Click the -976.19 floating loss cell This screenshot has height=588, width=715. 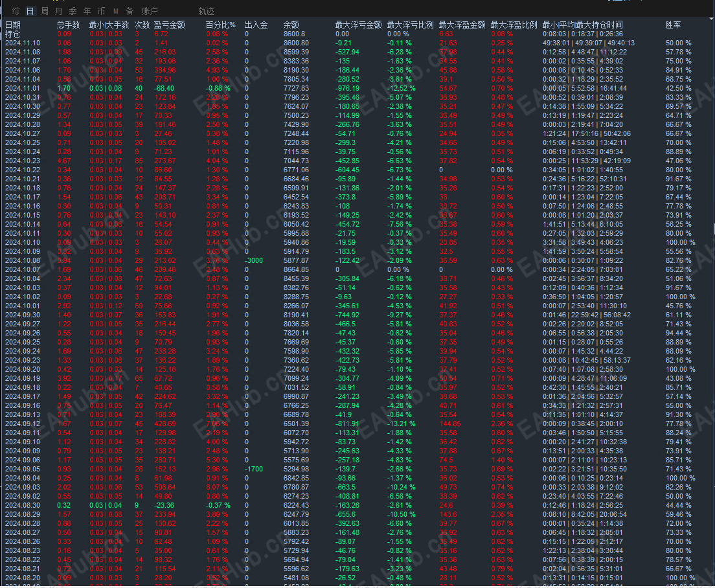click(348, 89)
